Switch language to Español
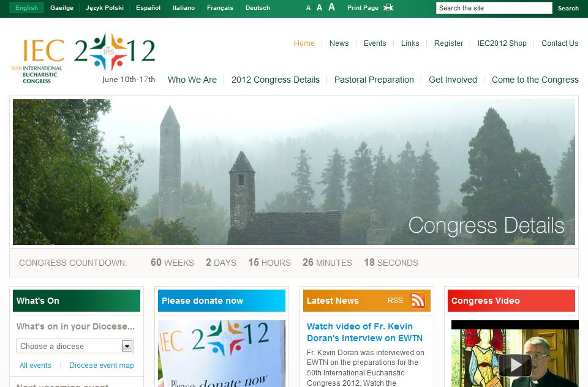 pos(148,8)
